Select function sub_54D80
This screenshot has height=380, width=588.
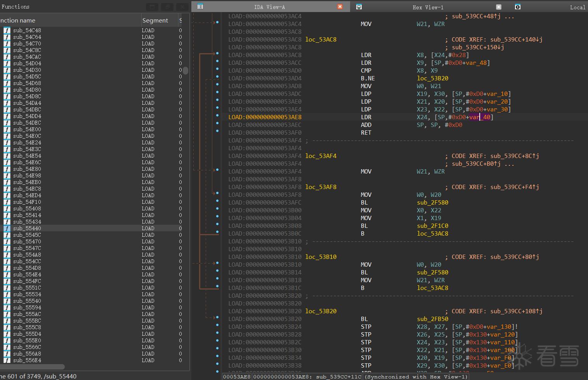(x=27, y=90)
